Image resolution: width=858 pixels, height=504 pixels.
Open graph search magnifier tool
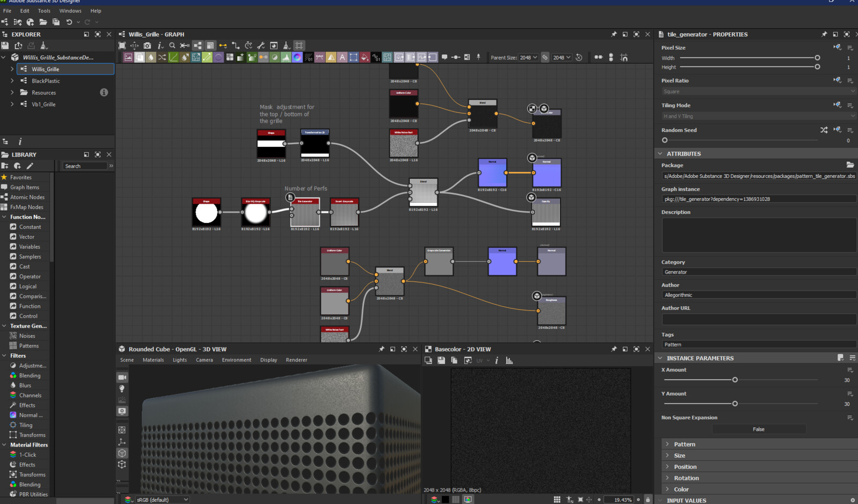coord(172,46)
